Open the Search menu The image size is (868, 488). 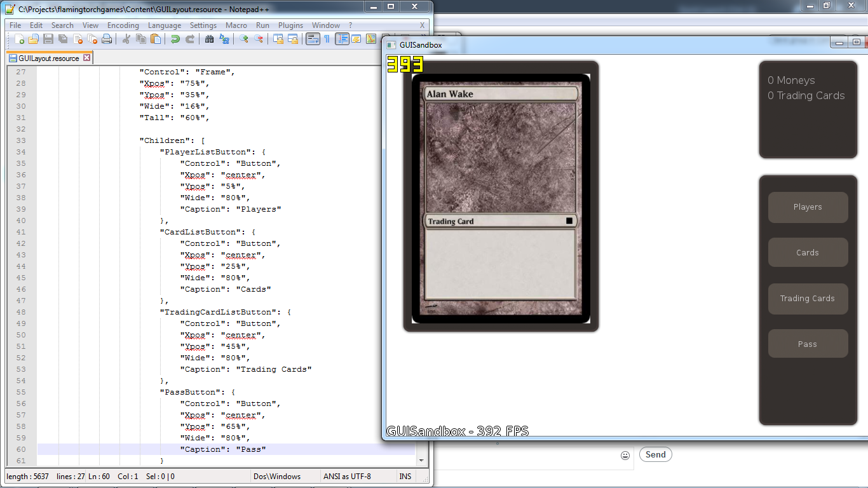[62, 25]
